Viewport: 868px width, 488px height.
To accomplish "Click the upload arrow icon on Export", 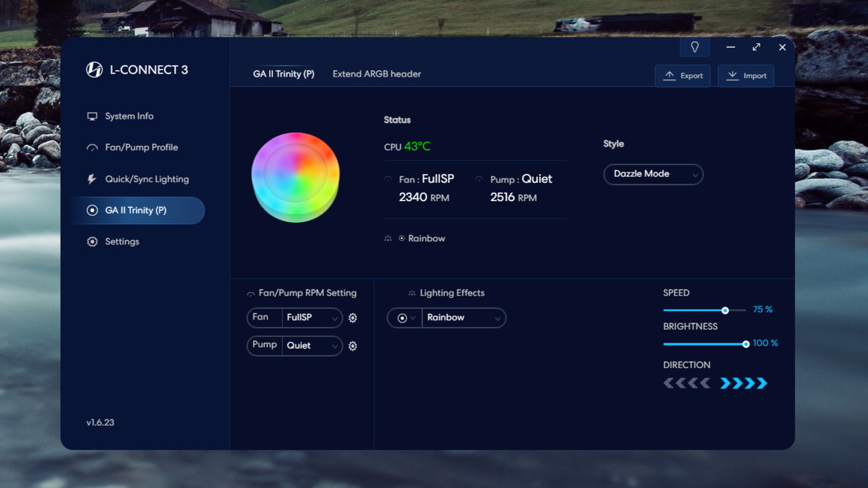I will click(669, 76).
